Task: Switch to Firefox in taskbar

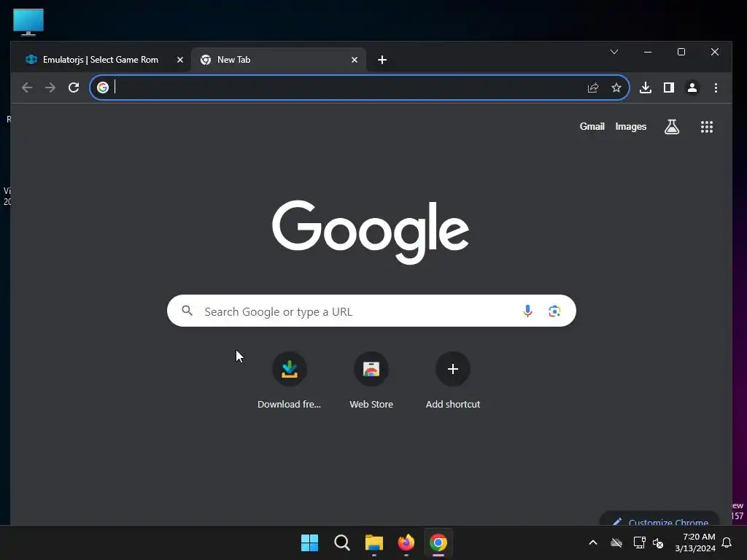Action: (x=406, y=542)
